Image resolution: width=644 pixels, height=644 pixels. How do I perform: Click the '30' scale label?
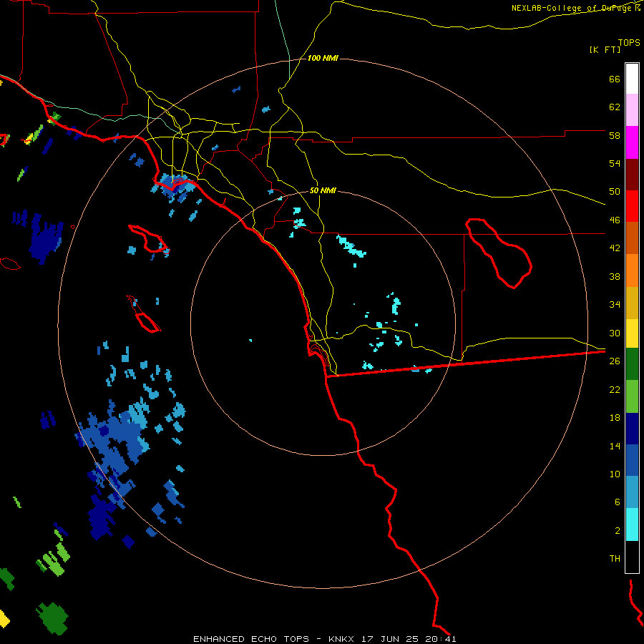(615, 333)
